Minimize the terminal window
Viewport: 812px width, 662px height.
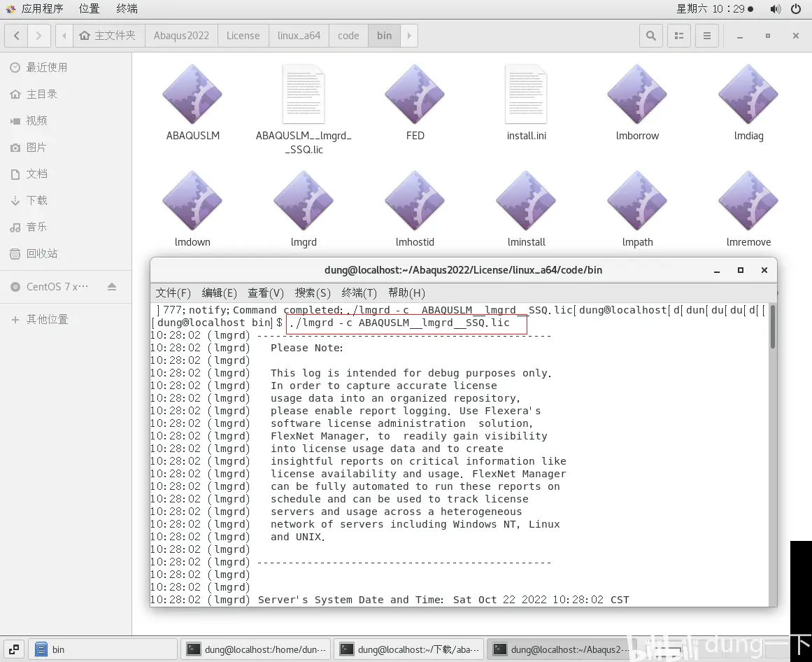[x=717, y=270]
